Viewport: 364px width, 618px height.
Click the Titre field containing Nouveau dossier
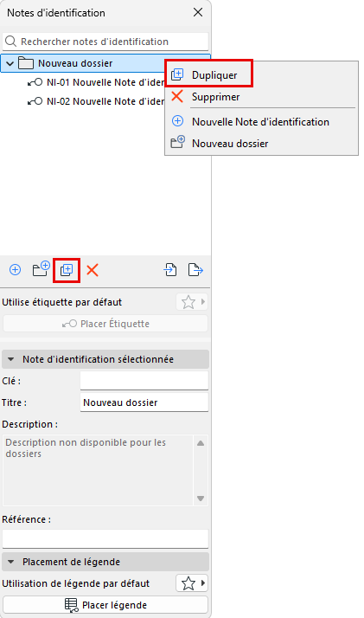(144, 402)
